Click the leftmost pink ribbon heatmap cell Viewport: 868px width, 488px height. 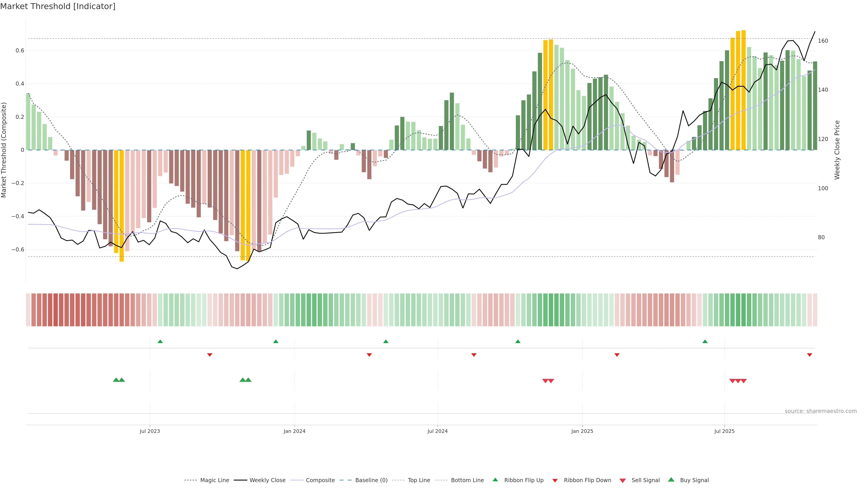pyautogui.click(x=28, y=310)
